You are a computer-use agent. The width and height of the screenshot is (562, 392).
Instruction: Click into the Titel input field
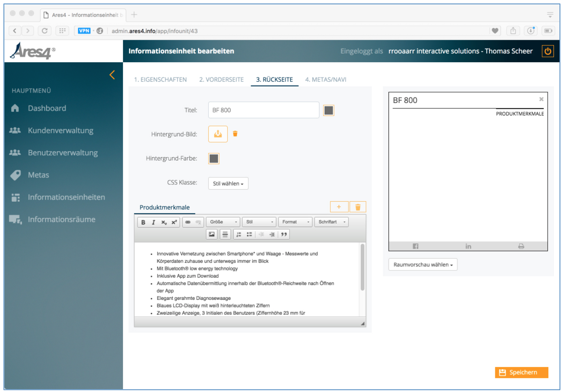click(264, 110)
